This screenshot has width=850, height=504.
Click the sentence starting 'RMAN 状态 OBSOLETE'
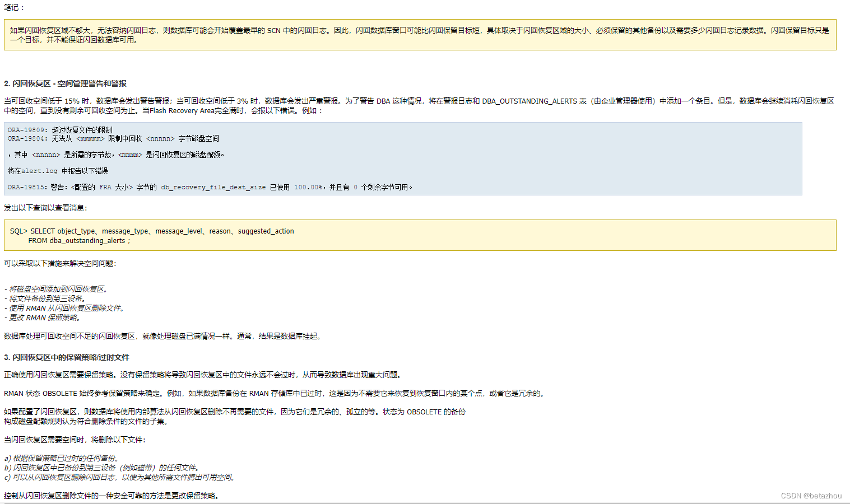(x=274, y=393)
